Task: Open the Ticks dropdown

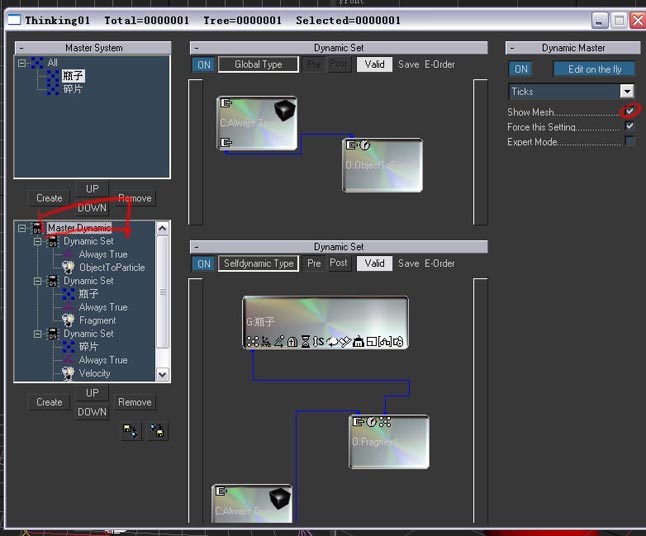Action: tap(627, 91)
